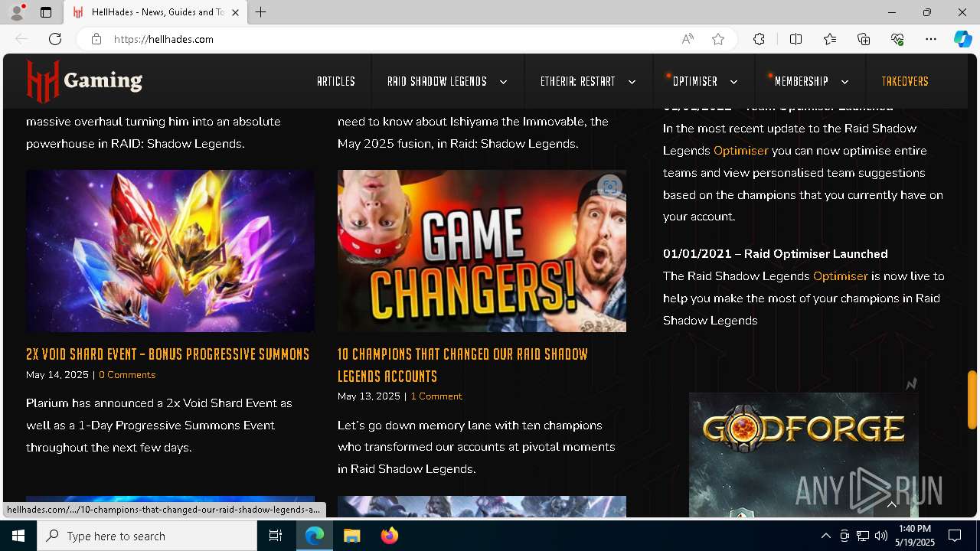Open File Explorer from the taskbar

coord(352,536)
